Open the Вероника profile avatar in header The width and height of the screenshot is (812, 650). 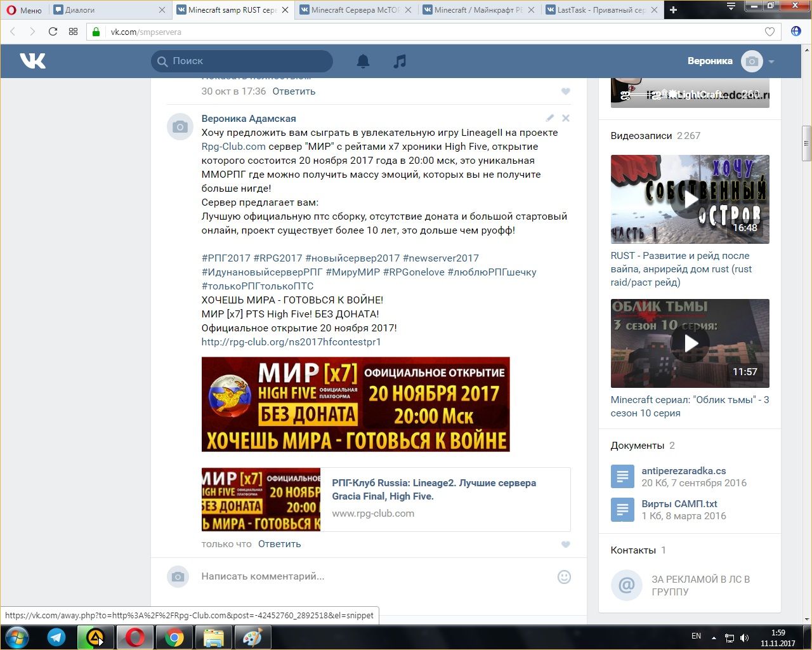(752, 61)
